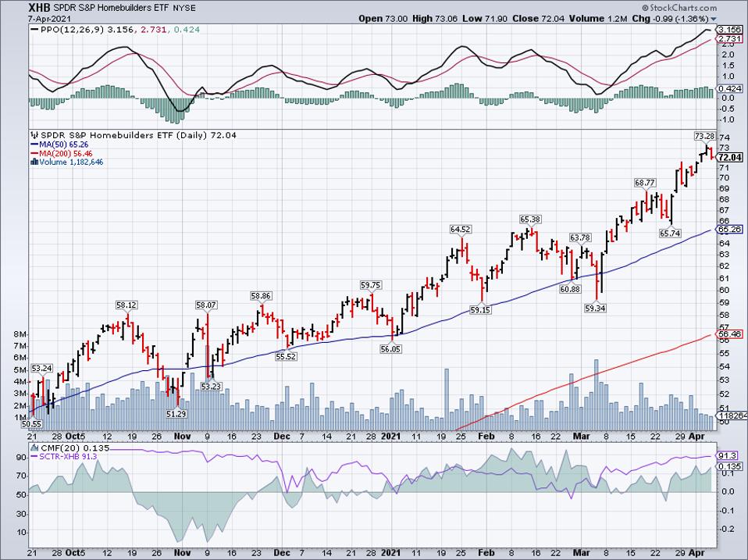Click the area icon before CMF(20) legend
The image size is (748, 560).
point(35,448)
